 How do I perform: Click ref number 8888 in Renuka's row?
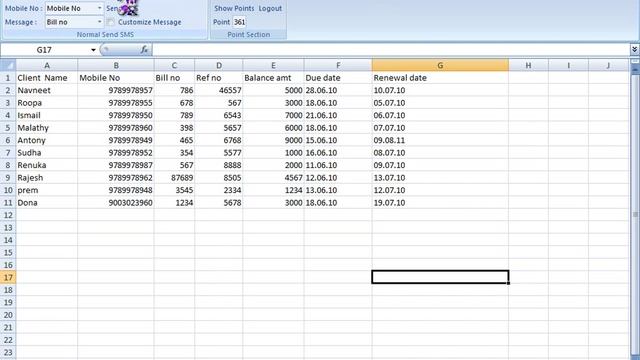click(219, 165)
